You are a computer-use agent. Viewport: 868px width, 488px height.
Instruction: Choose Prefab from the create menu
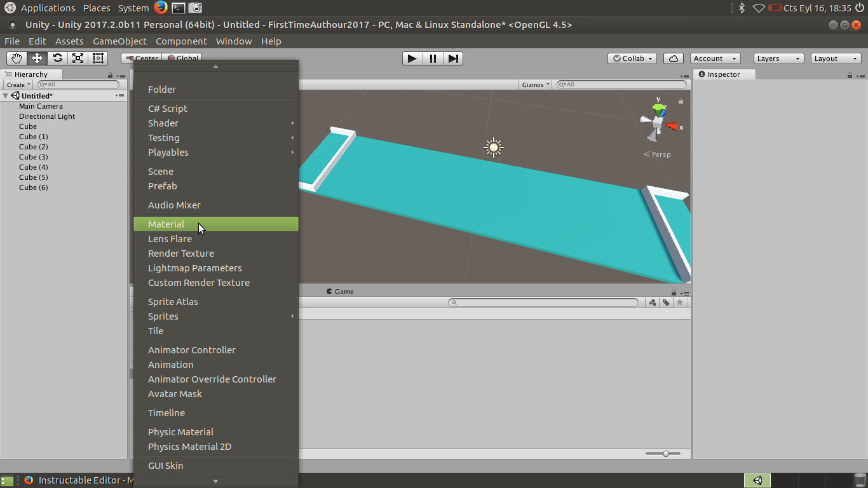(x=216, y=186)
